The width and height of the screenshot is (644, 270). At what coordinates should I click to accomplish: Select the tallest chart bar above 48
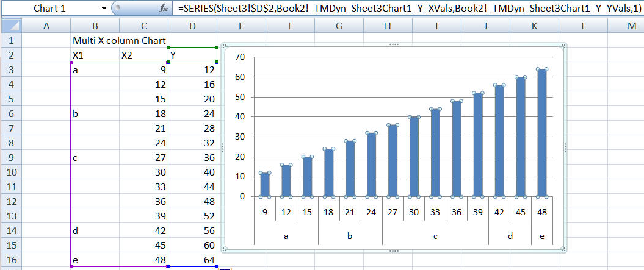(x=542, y=133)
